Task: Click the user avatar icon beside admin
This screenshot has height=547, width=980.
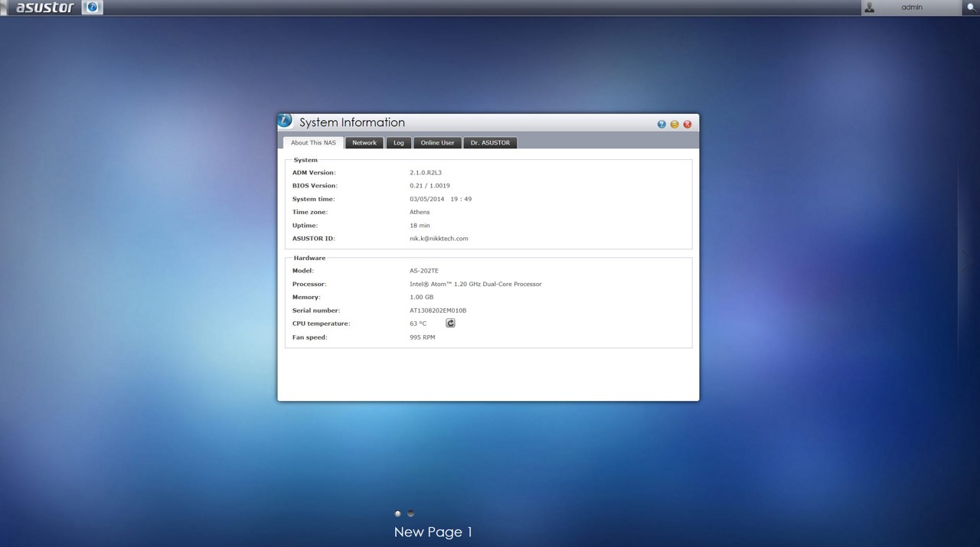Action: point(869,8)
